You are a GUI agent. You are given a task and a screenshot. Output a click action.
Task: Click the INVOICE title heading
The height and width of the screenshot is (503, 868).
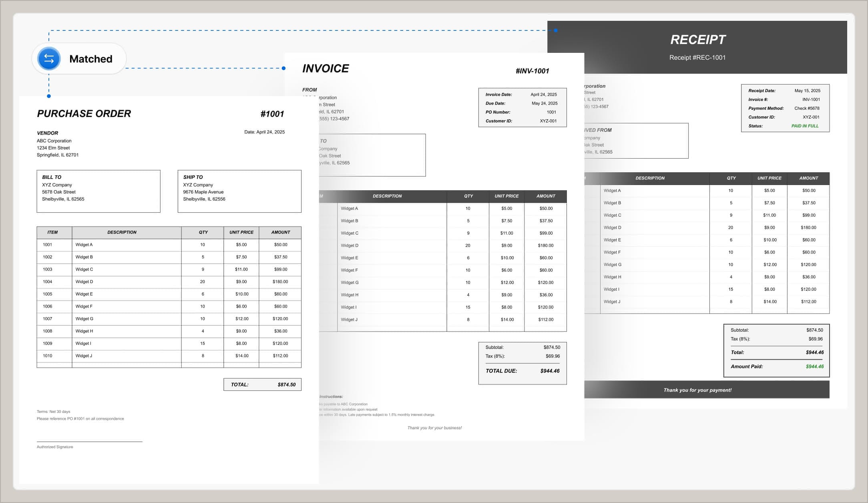tap(326, 68)
